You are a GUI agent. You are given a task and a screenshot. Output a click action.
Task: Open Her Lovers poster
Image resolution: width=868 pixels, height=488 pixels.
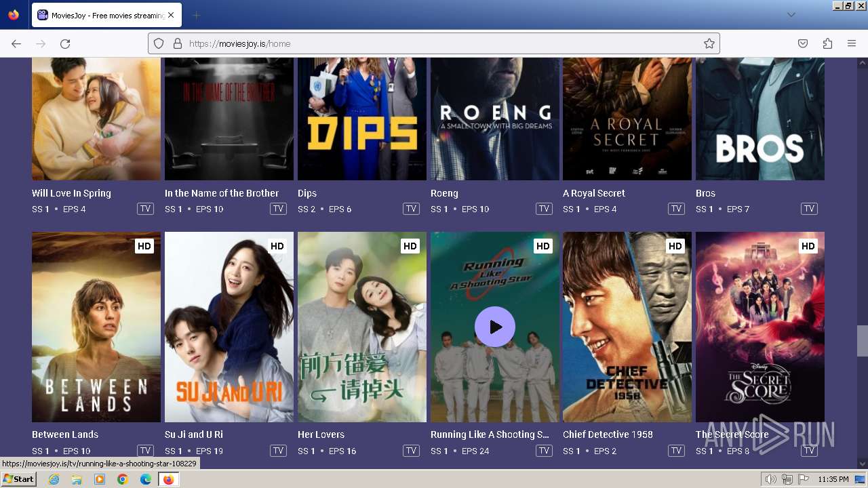point(362,327)
